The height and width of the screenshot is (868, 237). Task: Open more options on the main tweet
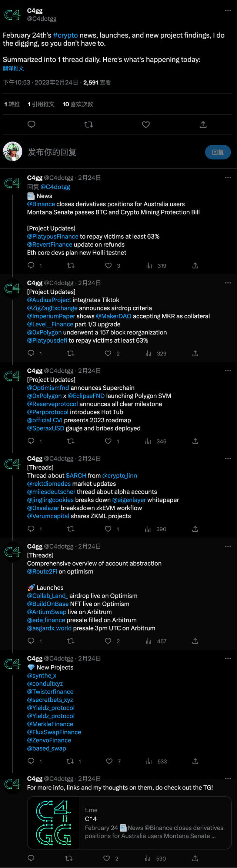point(228,11)
